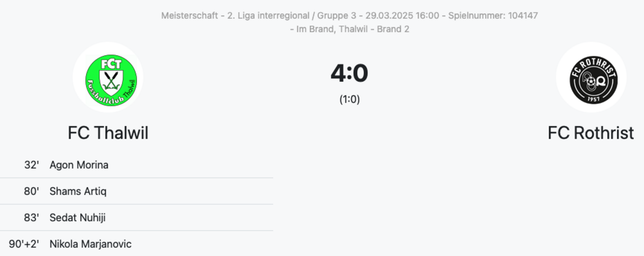
Task: Select goal scorer Nikola Marjanovic
Action: [90, 244]
